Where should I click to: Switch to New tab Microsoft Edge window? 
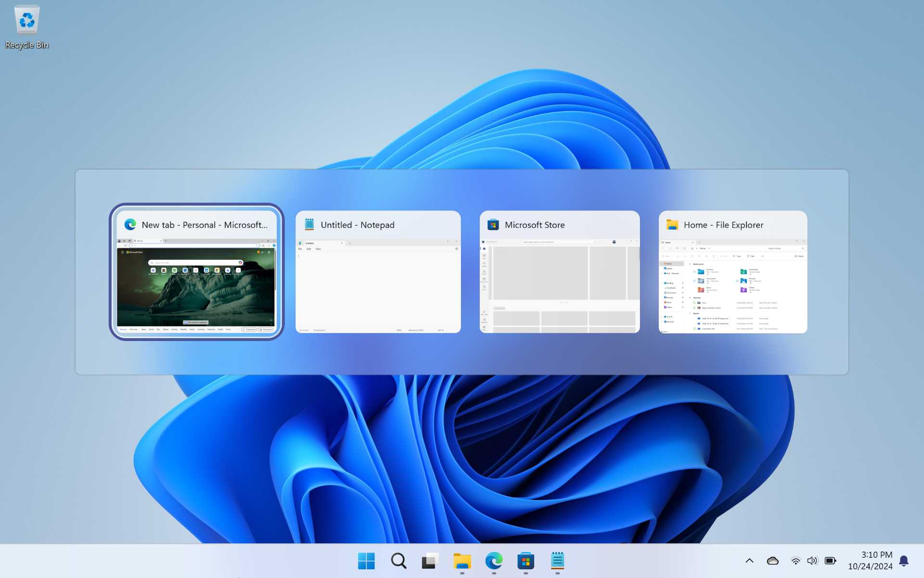[197, 272]
